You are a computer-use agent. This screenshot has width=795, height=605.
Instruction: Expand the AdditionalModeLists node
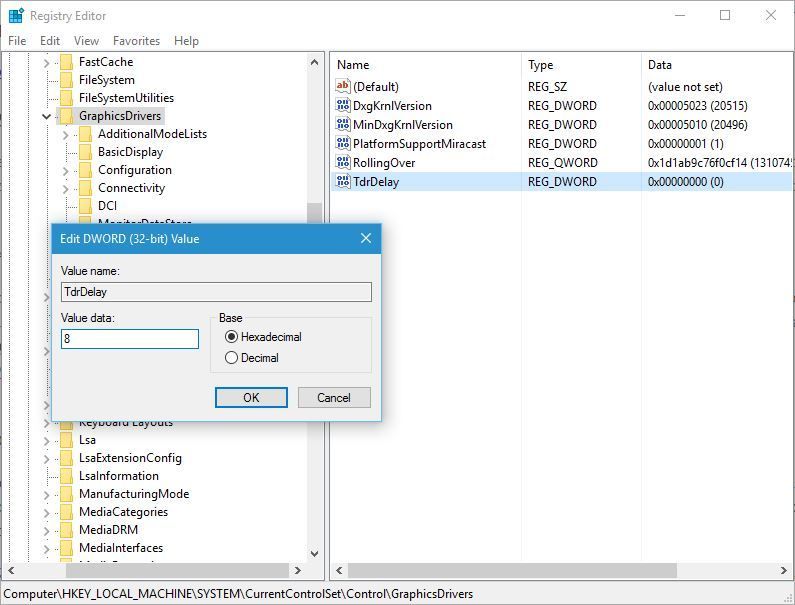(x=65, y=135)
